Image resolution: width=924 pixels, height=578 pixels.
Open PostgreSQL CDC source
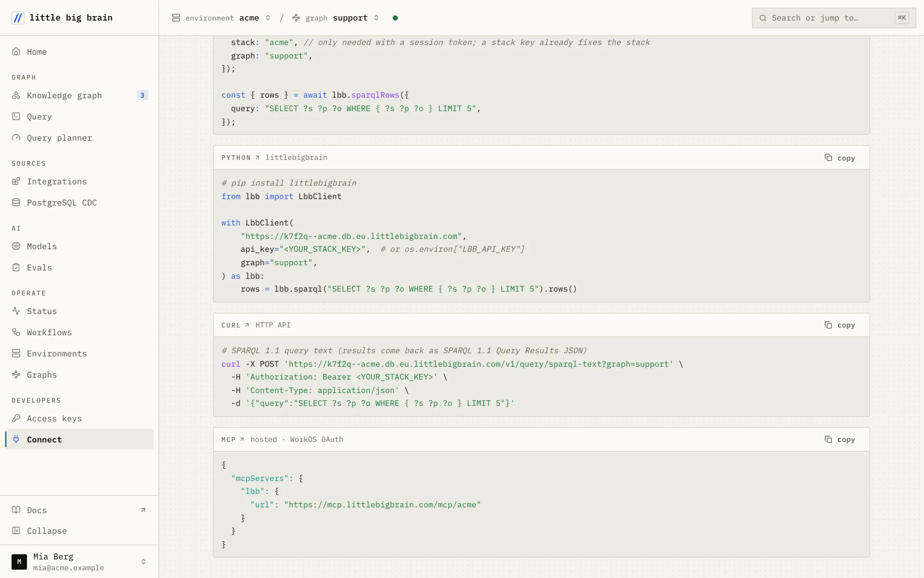coord(79,202)
